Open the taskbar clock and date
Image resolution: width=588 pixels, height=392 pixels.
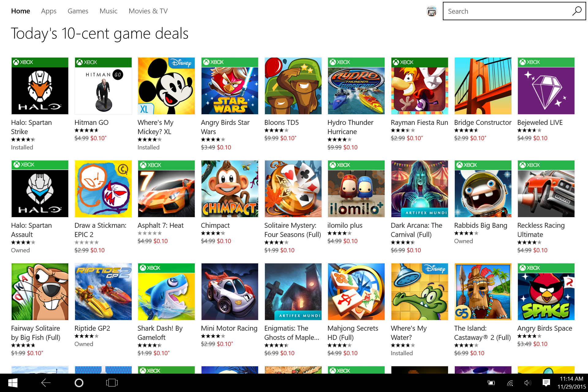tap(571, 383)
